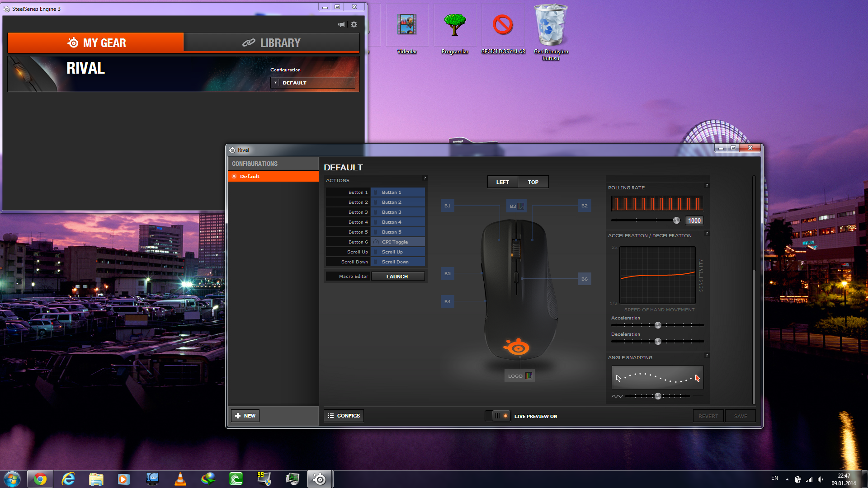Open the Button 3 action dropdown
This screenshot has width=868, height=488.
click(398, 212)
